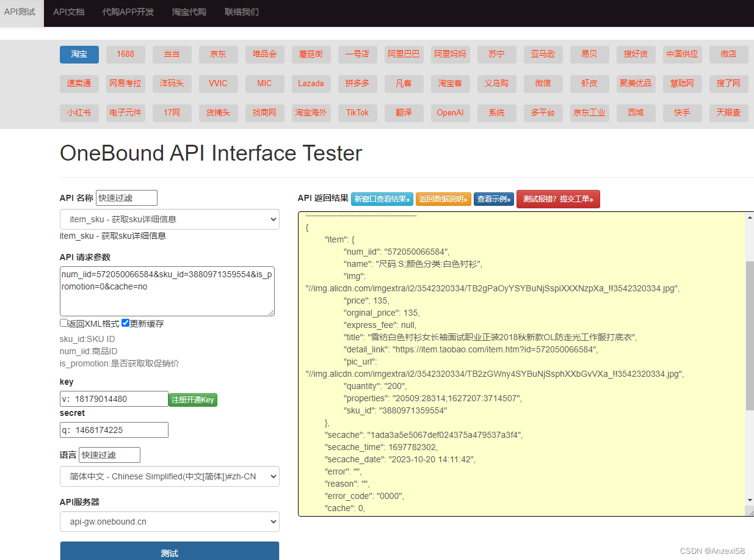Click the blue 测试 button

point(170,552)
